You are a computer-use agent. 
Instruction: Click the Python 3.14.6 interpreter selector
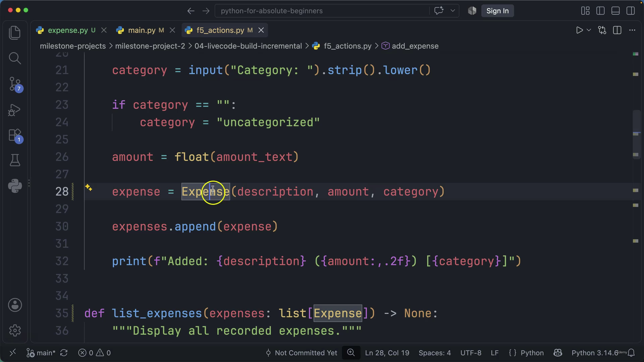tap(595, 353)
